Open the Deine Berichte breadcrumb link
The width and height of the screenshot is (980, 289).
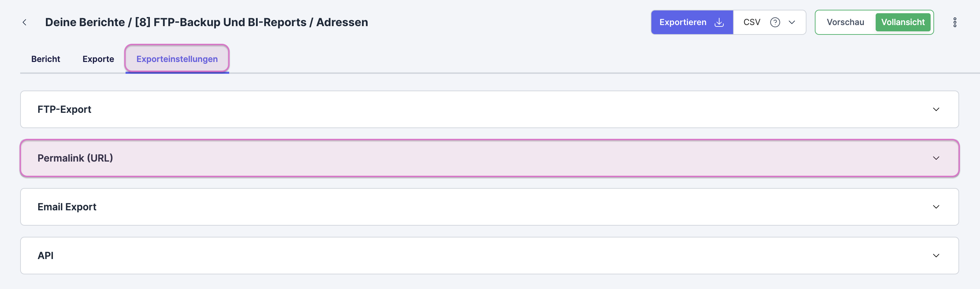coord(82,22)
